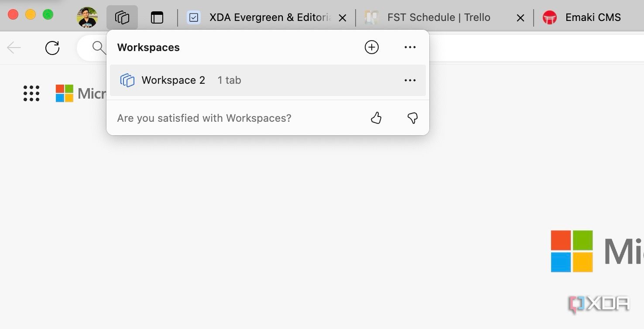Refresh the current page

(x=52, y=48)
